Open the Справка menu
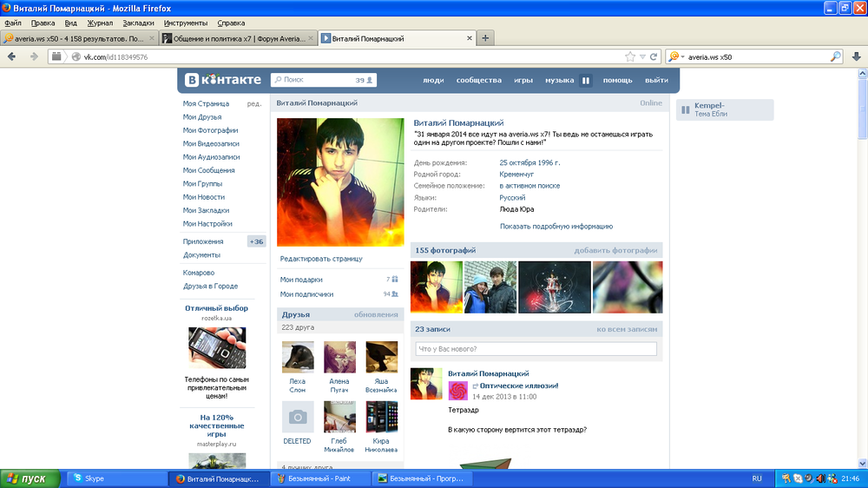Image resolution: width=868 pixels, height=488 pixels. coord(231,23)
